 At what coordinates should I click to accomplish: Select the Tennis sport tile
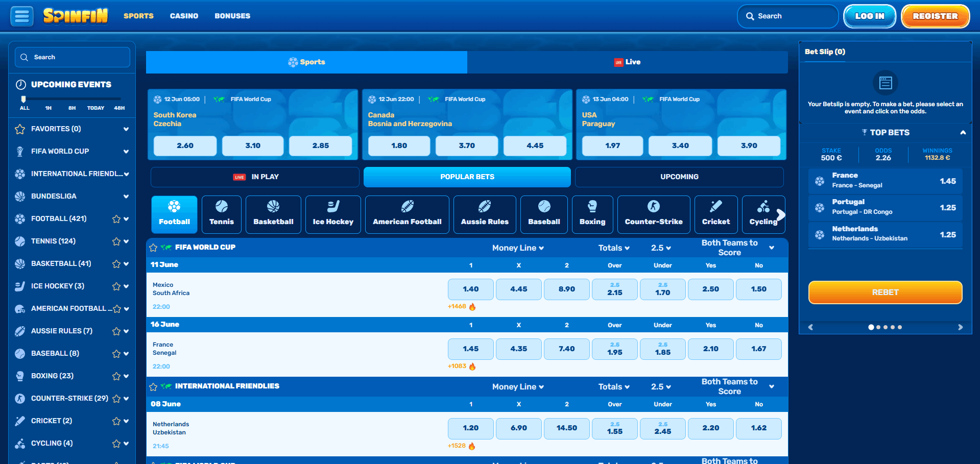222,214
